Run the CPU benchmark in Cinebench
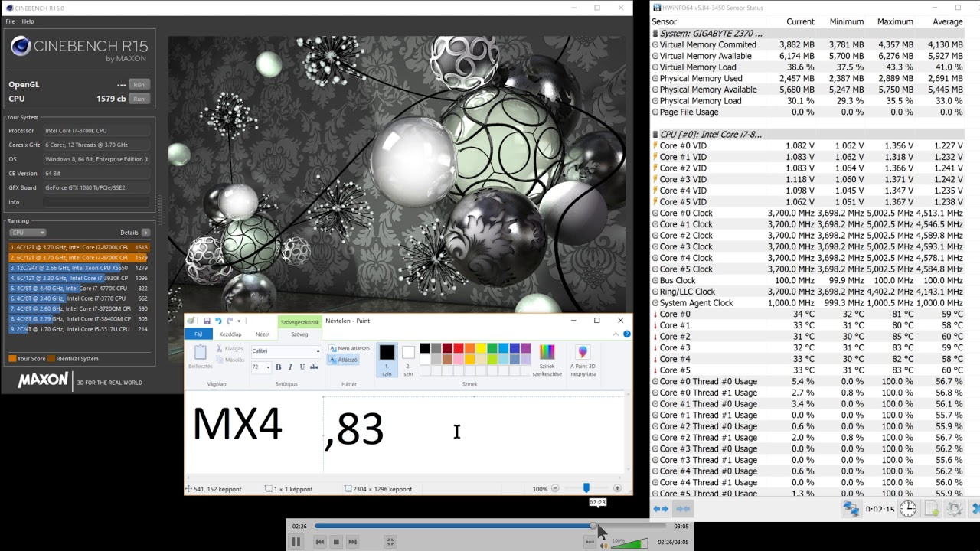 pos(139,99)
